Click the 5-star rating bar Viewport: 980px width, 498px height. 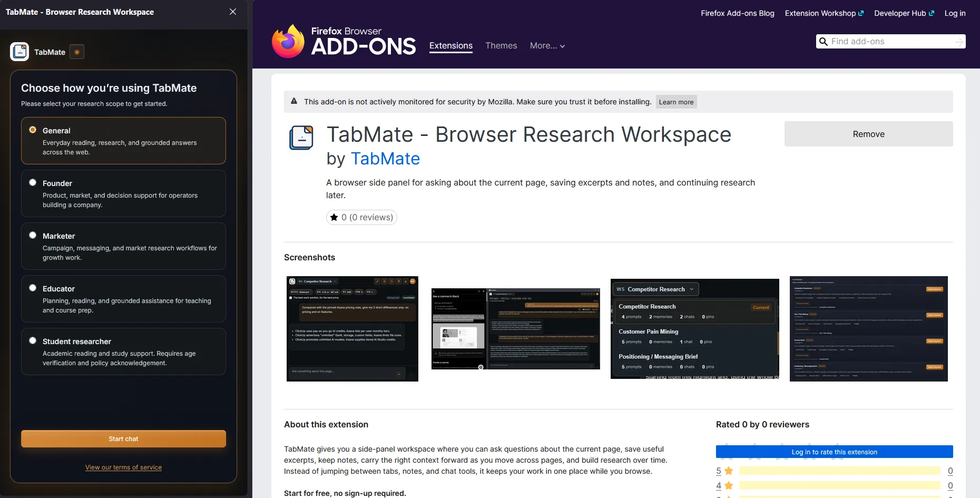coord(840,471)
